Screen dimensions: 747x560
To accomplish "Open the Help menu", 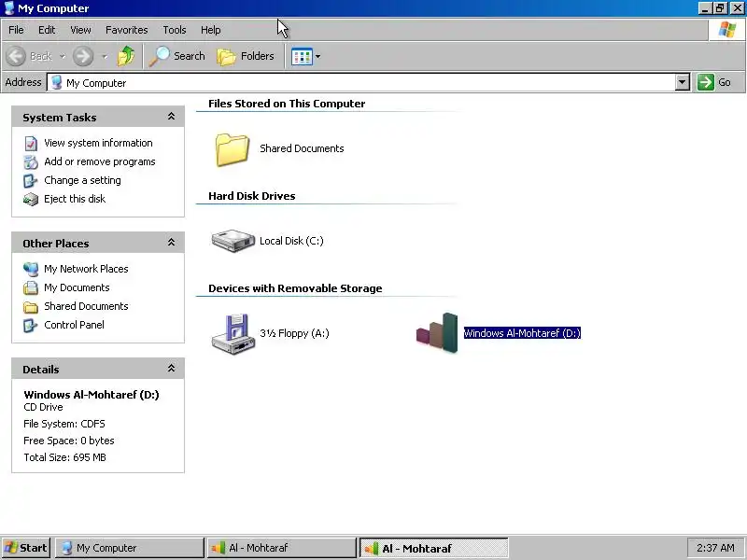I will [211, 30].
